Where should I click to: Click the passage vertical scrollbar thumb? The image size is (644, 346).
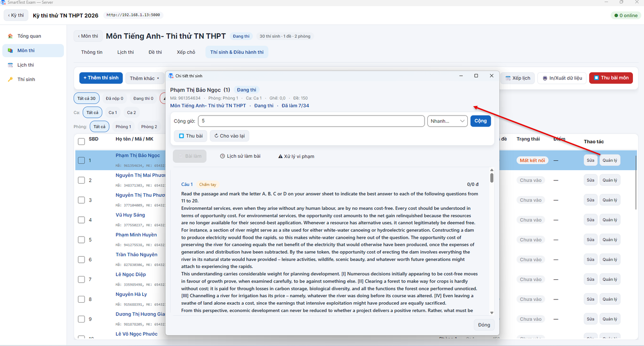pyautogui.click(x=492, y=178)
